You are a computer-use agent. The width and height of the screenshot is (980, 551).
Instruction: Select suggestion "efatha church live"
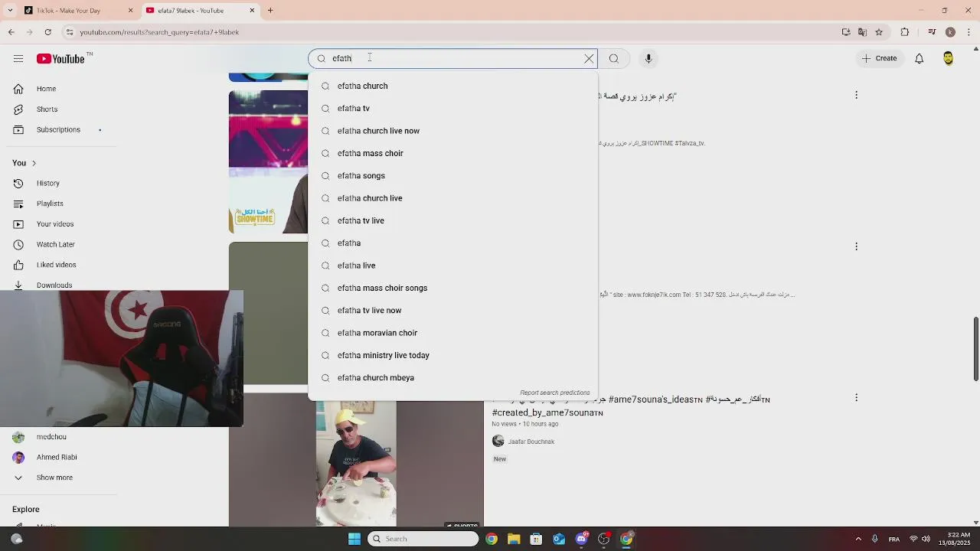click(x=452, y=198)
